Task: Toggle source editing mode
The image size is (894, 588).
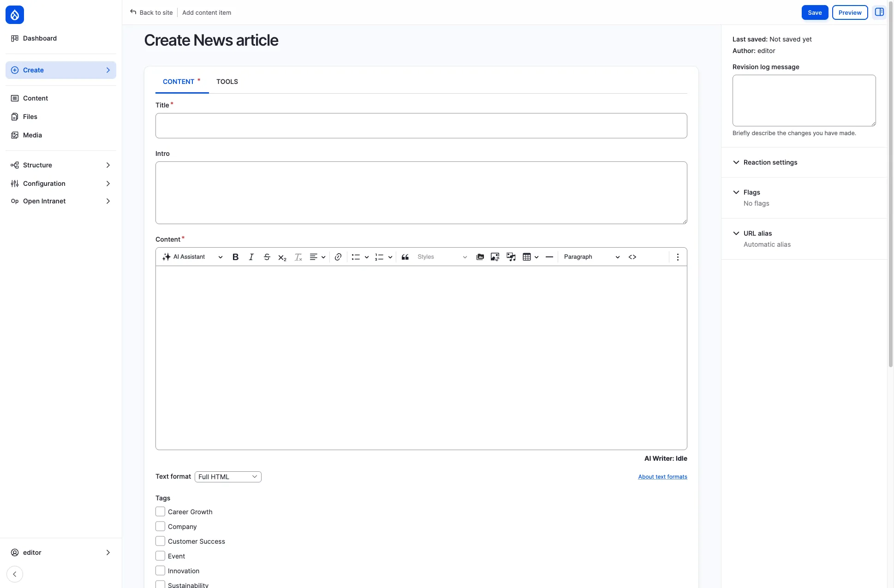Action: [x=632, y=257]
